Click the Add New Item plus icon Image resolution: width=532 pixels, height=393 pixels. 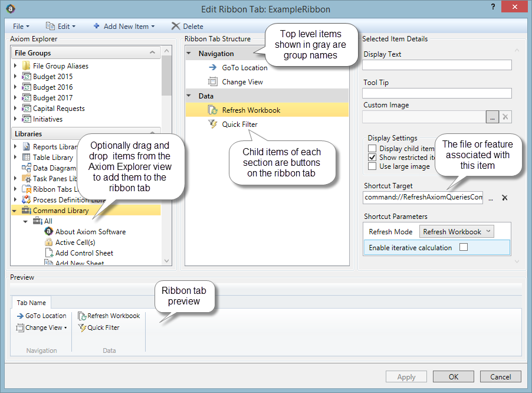click(96, 26)
